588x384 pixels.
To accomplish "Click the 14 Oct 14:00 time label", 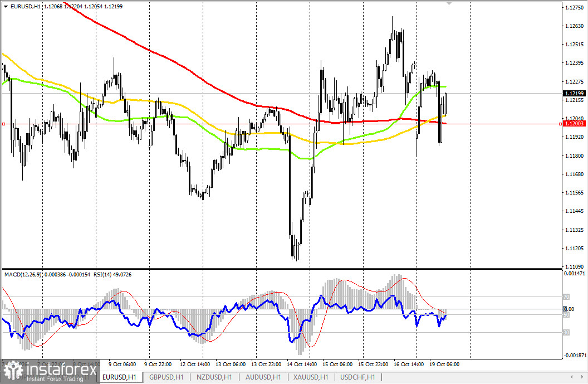I will pos(301,364).
